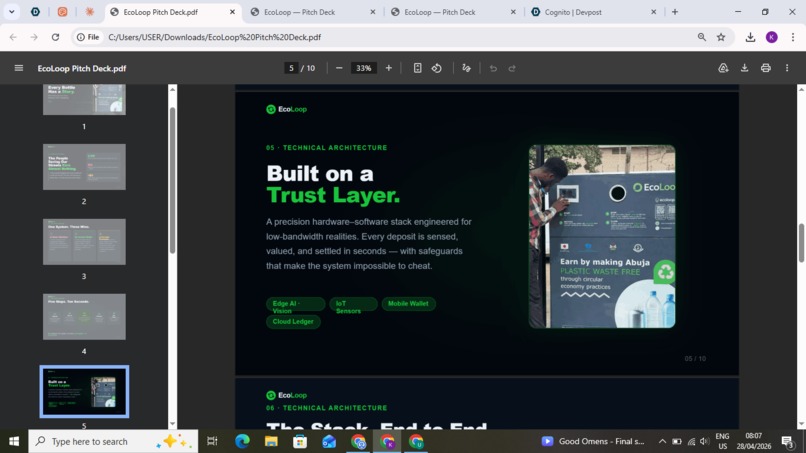Click the Cloud Ledger tag on slide
806x453 pixels.
pyautogui.click(x=293, y=321)
